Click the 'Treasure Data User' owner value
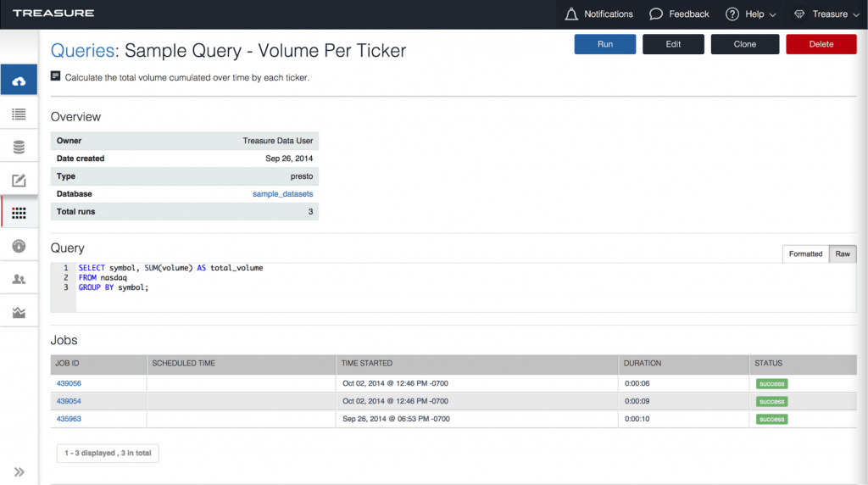Viewport: 868px width, 485px height. coord(278,141)
